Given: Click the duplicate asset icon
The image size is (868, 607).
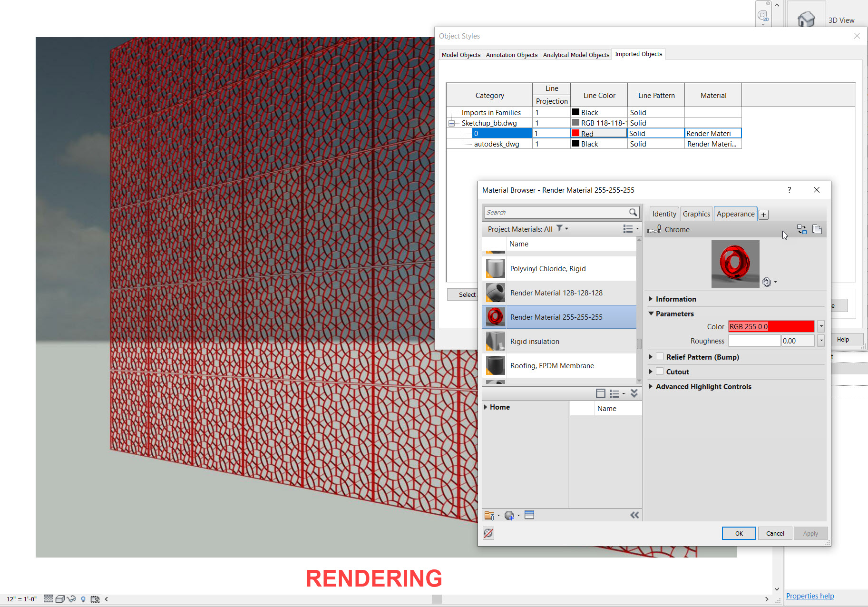Looking at the screenshot, I should click(818, 229).
